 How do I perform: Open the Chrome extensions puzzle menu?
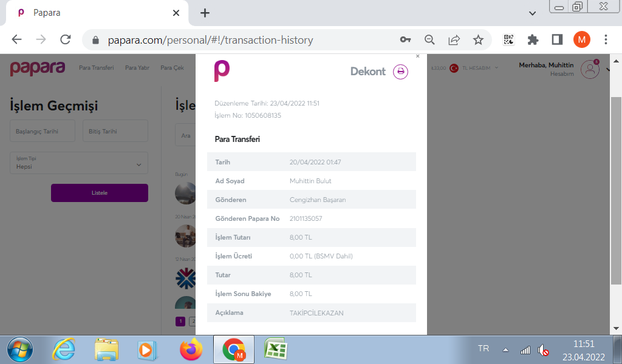pos(533,39)
